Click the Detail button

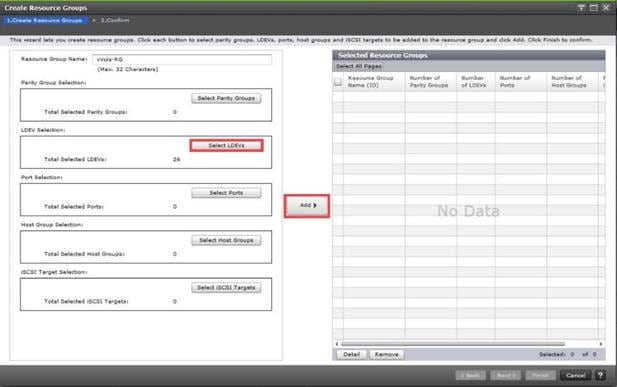(x=351, y=354)
